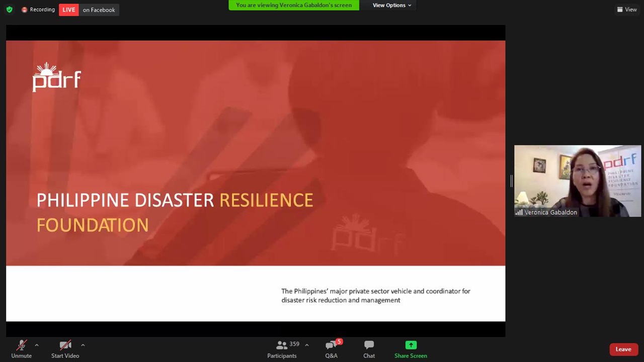The height and width of the screenshot is (362, 644).
Task: Open the Participants panel
Action: tap(282, 349)
